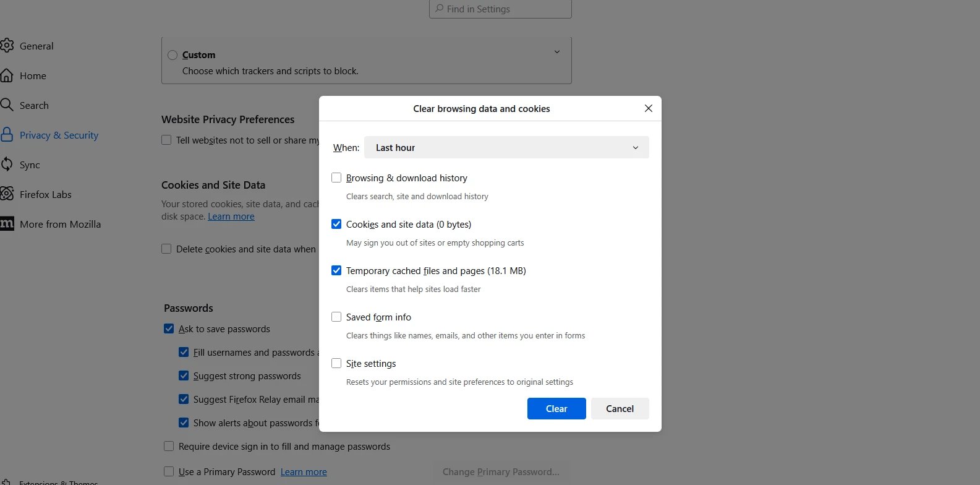Screen dimensions: 980x485
Task: Check the Saved form info option
Action: tap(336, 317)
